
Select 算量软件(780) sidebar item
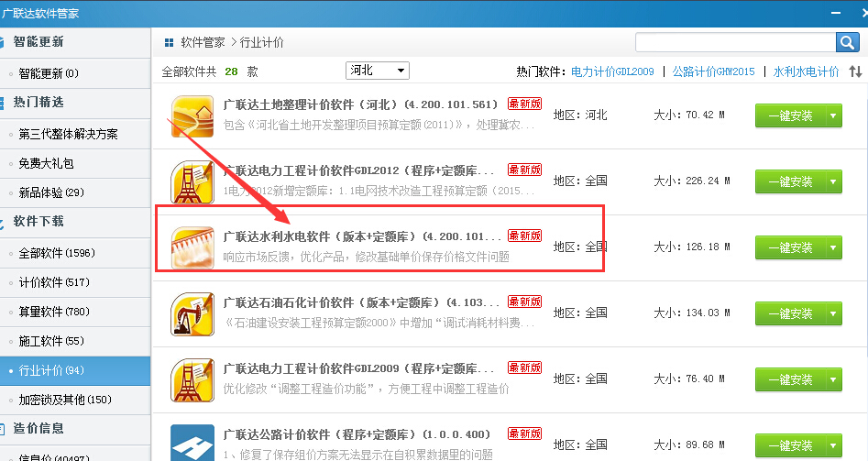[75, 312]
